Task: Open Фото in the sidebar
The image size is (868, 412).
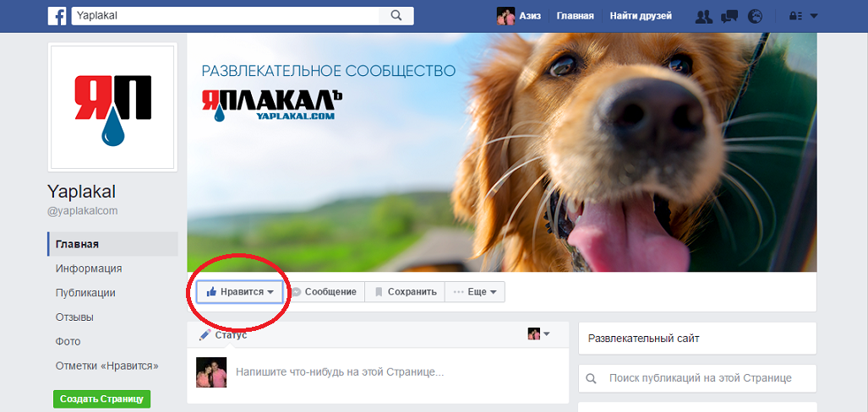Action: 68,342
